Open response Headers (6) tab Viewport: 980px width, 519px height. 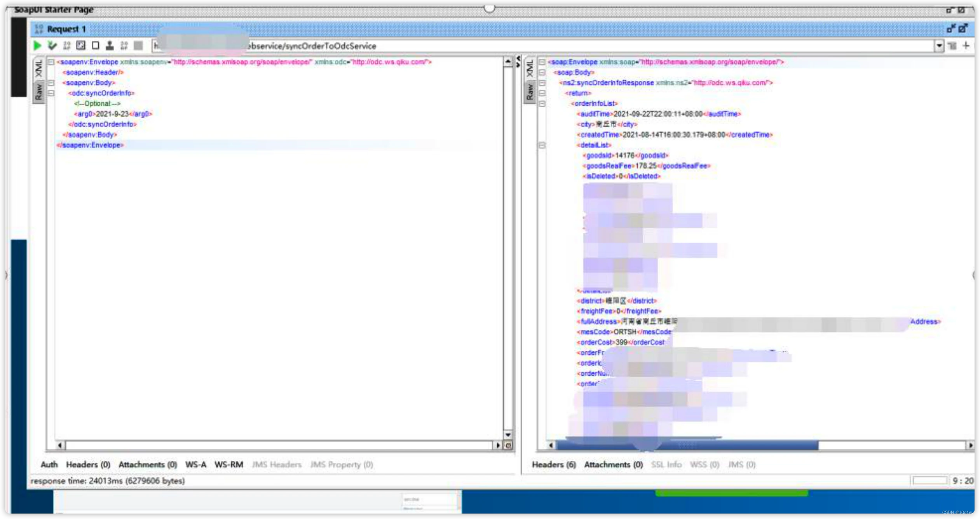(x=553, y=465)
